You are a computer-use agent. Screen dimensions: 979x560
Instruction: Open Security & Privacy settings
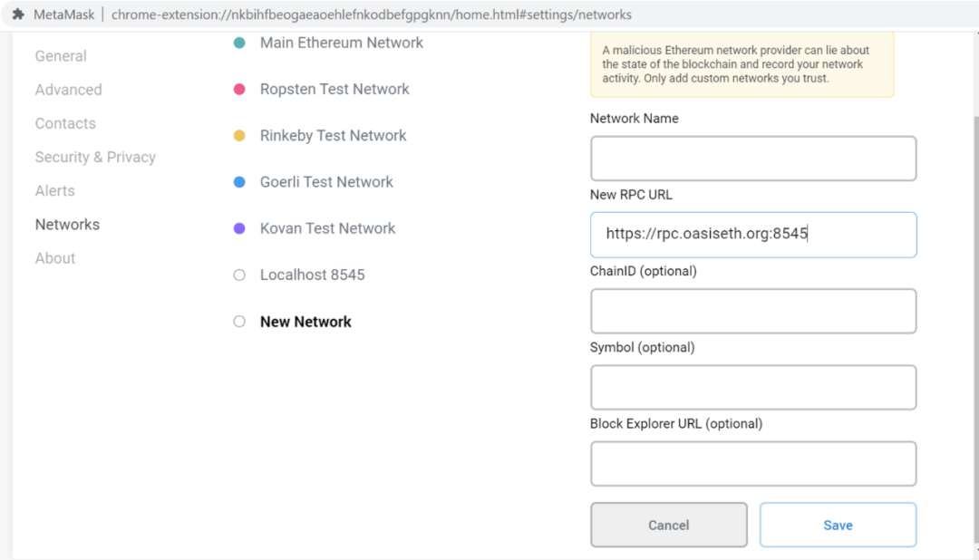click(95, 158)
